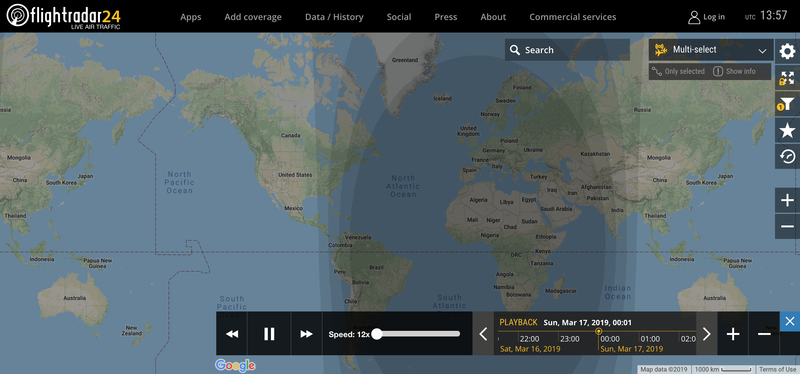The image size is (800, 374).
Task: Open the filter funnel panel
Action: tap(787, 104)
